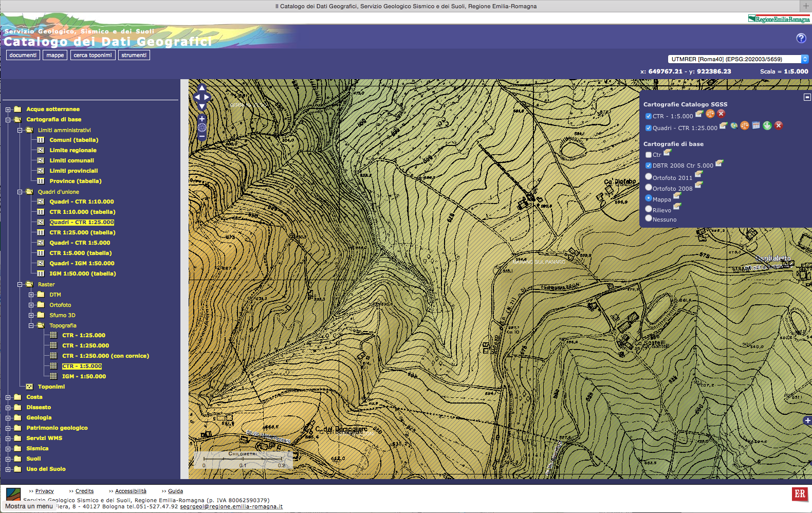Open scales icon for Quadri - CTR 1:25.000

tap(745, 125)
